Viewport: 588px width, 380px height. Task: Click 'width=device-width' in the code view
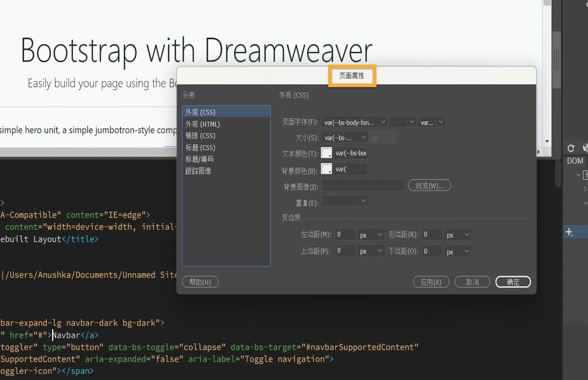coord(90,227)
